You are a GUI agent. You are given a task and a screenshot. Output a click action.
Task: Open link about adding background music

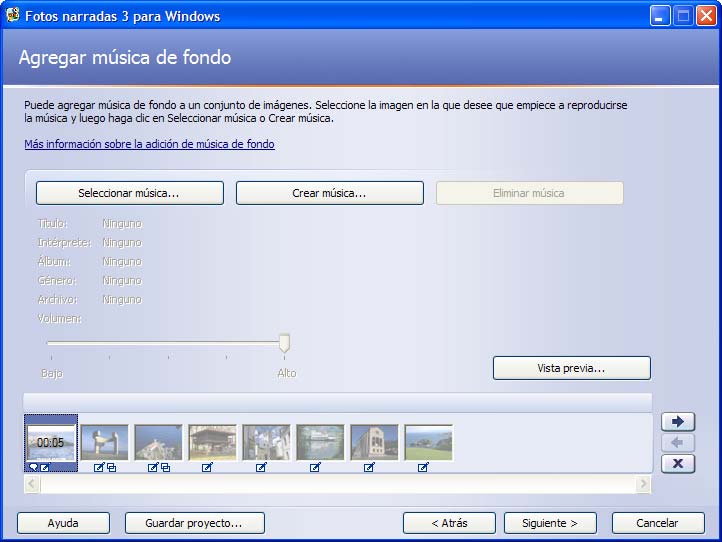pos(150,144)
